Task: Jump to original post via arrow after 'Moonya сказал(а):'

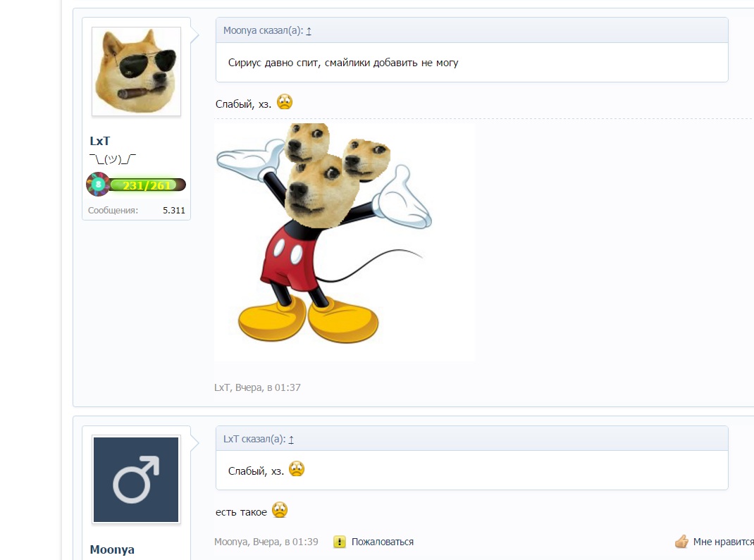Action: coord(309,30)
